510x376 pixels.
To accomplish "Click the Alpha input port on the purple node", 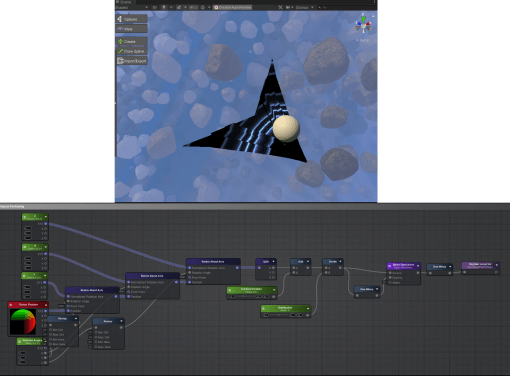I will 390,283.
